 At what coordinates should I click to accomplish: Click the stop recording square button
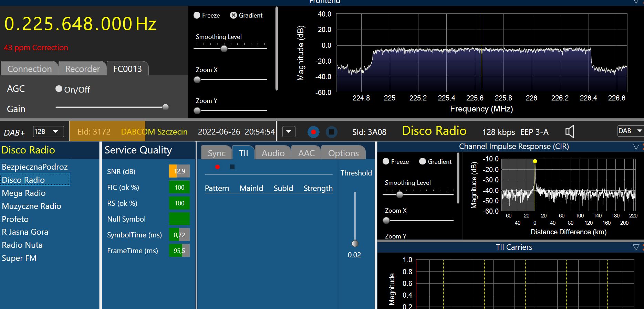pyautogui.click(x=332, y=132)
